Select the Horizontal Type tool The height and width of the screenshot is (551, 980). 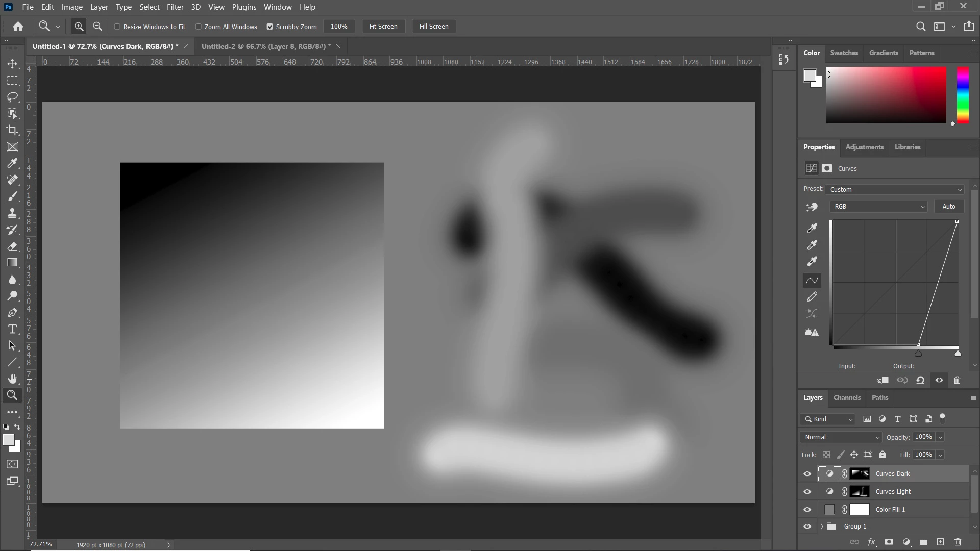[13, 329]
